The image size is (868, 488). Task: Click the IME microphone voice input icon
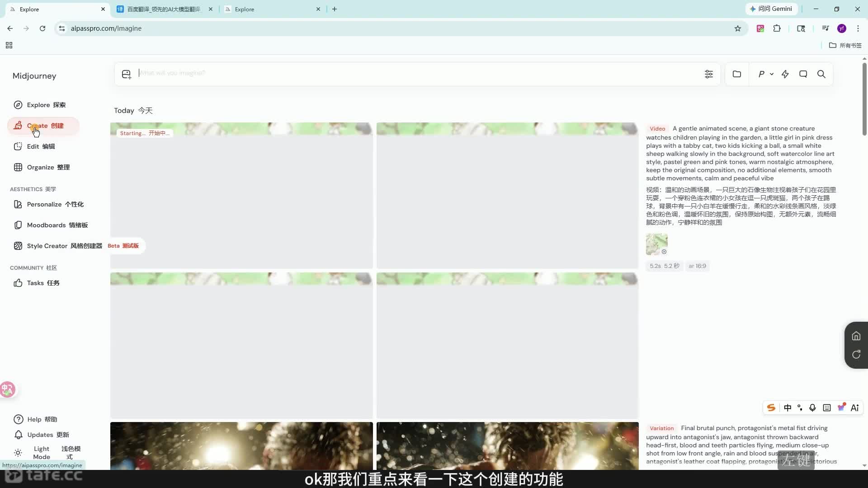pyautogui.click(x=813, y=408)
